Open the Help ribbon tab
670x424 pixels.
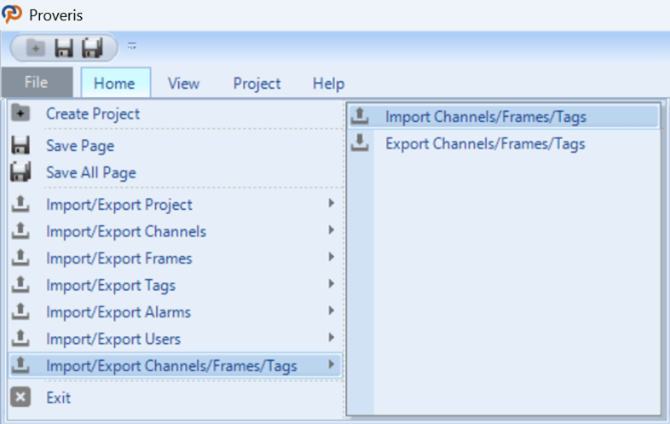pyautogui.click(x=328, y=83)
